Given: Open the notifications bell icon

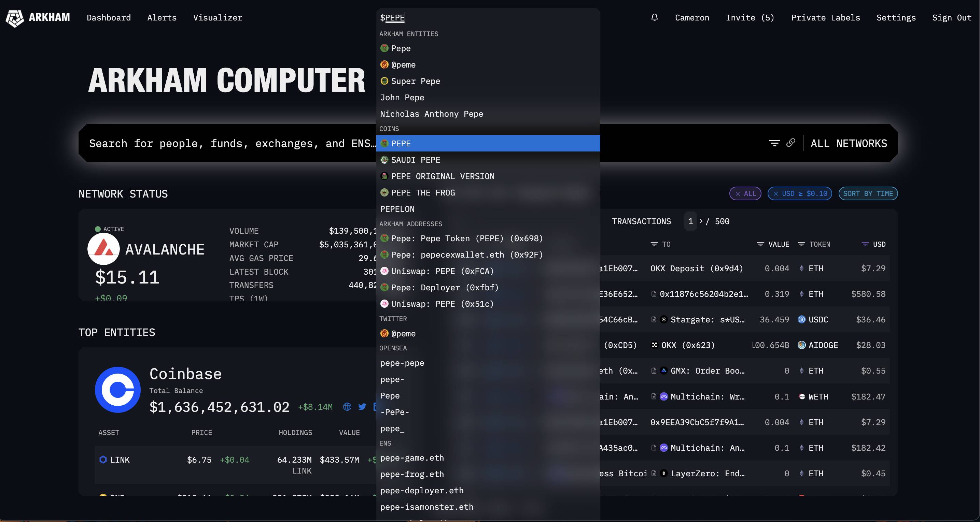Looking at the screenshot, I should tap(654, 17).
